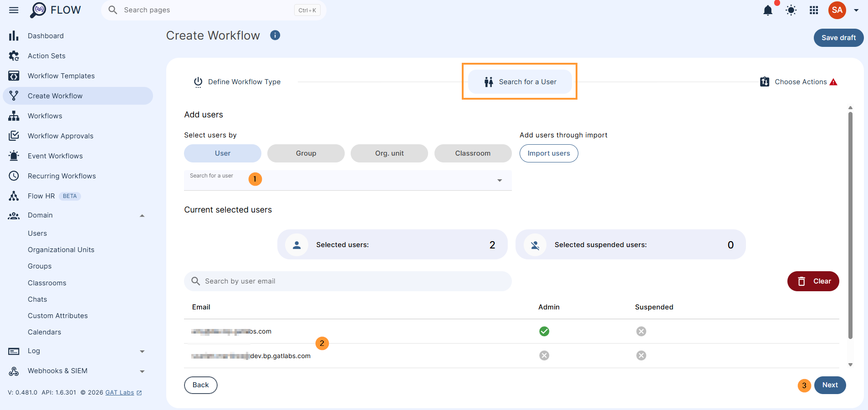Select the Search for a User step
Screen dimensions: 868x410
(520, 82)
